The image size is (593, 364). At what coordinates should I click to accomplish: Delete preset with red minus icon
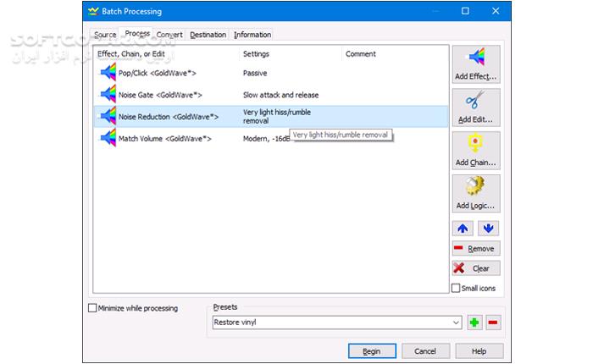pyautogui.click(x=493, y=323)
